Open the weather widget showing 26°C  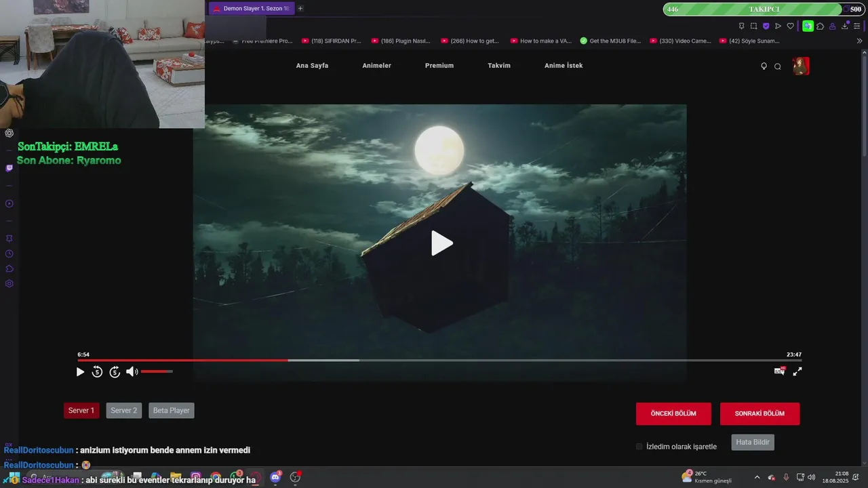[x=707, y=477]
